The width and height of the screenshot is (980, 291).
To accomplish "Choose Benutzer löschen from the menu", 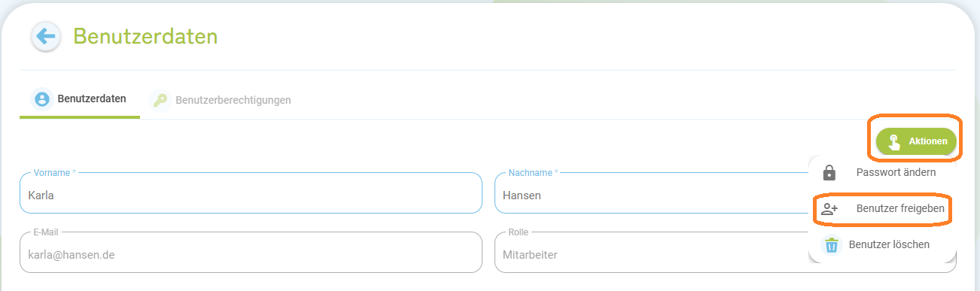I will point(882,244).
